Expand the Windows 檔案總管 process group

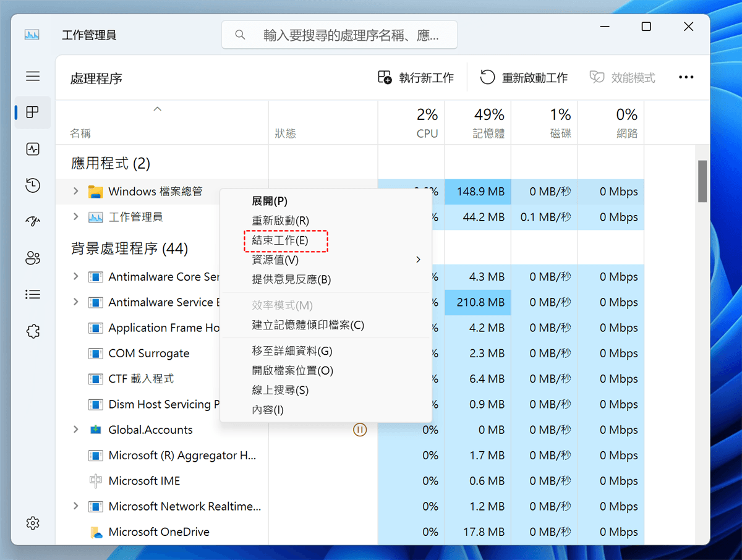pyautogui.click(x=76, y=192)
